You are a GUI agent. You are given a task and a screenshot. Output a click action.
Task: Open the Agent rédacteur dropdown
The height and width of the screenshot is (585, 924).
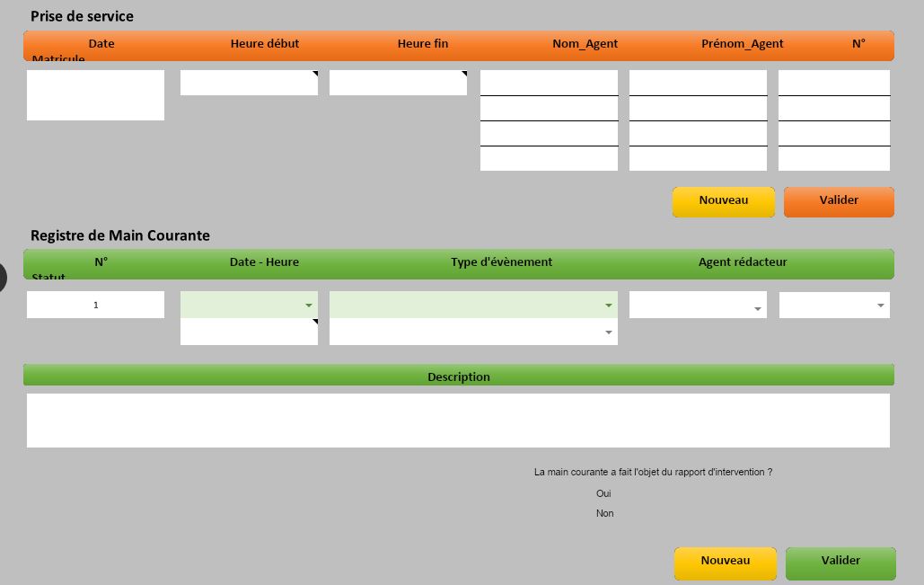758,308
